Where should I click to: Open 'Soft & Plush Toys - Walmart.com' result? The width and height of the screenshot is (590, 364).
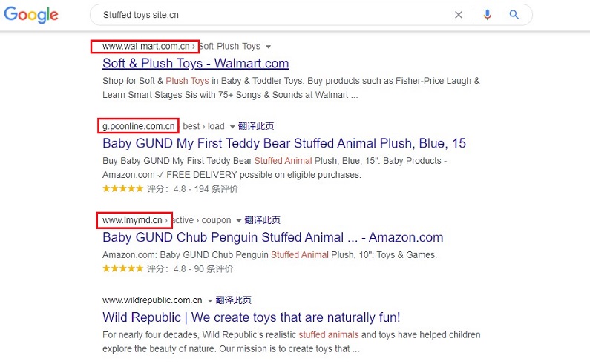[x=195, y=64]
